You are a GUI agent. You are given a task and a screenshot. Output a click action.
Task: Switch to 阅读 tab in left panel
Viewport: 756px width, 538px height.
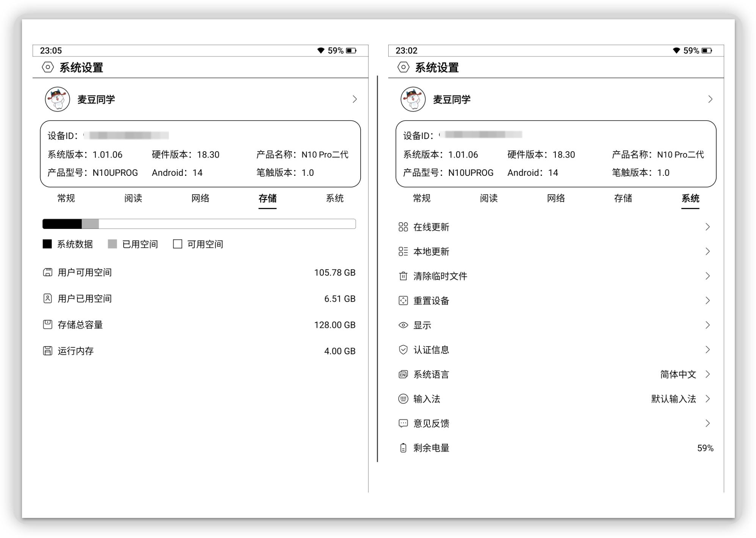[x=133, y=198]
